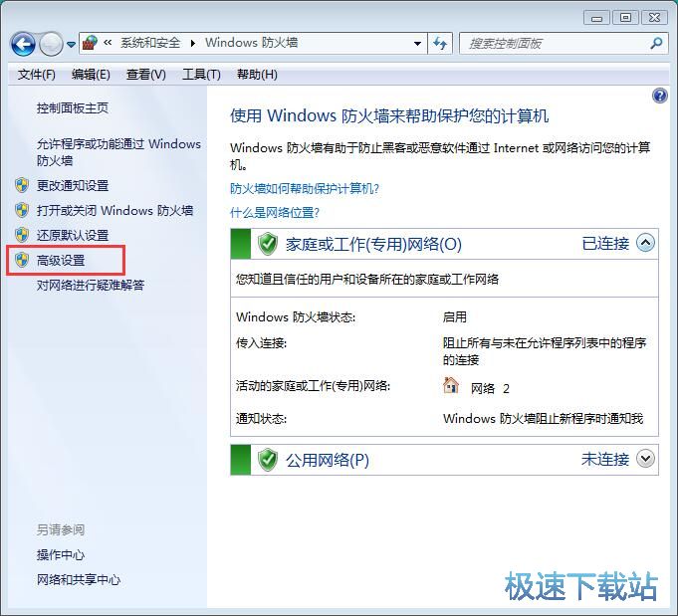
Task: Open 网络和共享中心 link
Action: [79, 580]
